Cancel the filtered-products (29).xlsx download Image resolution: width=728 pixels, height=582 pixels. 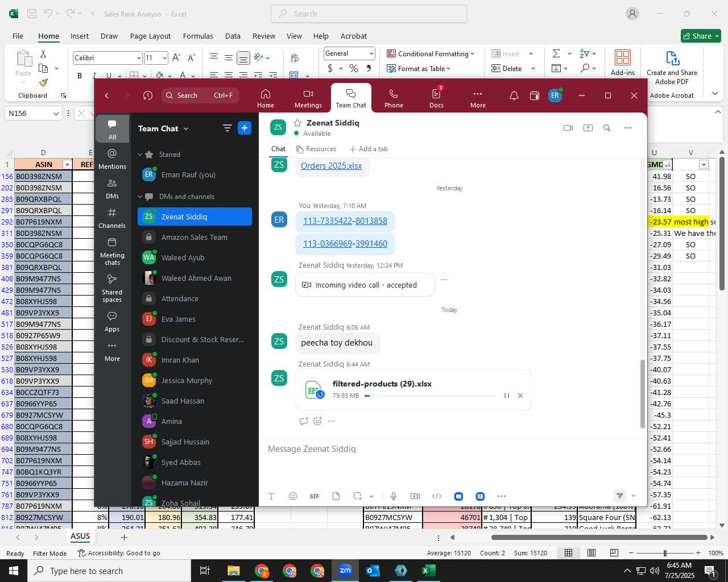(520, 396)
